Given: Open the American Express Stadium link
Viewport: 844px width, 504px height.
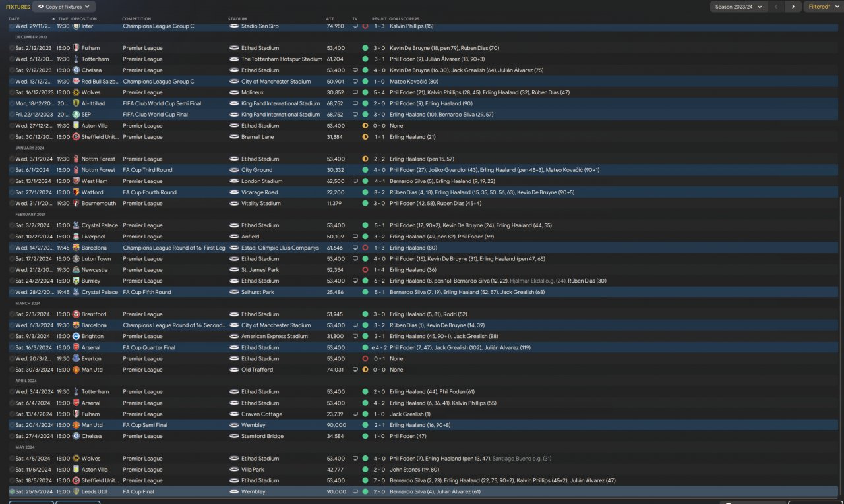Looking at the screenshot, I should (x=274, y=337).
